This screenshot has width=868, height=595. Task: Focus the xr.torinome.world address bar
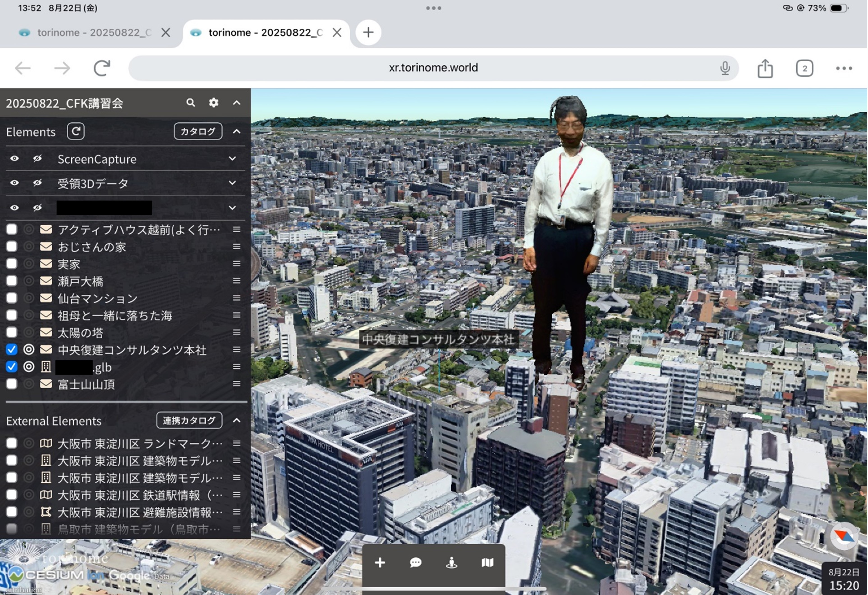[x=433, y=68]
